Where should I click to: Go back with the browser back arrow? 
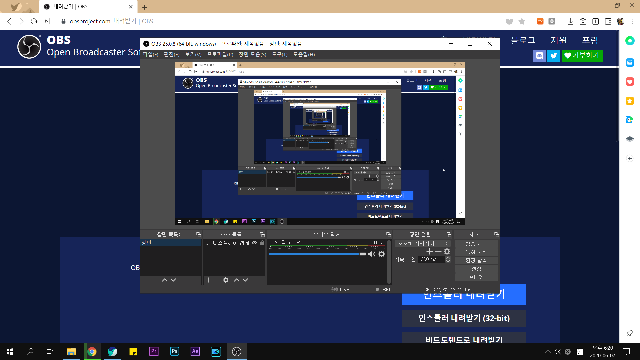[x=9, y=21]
